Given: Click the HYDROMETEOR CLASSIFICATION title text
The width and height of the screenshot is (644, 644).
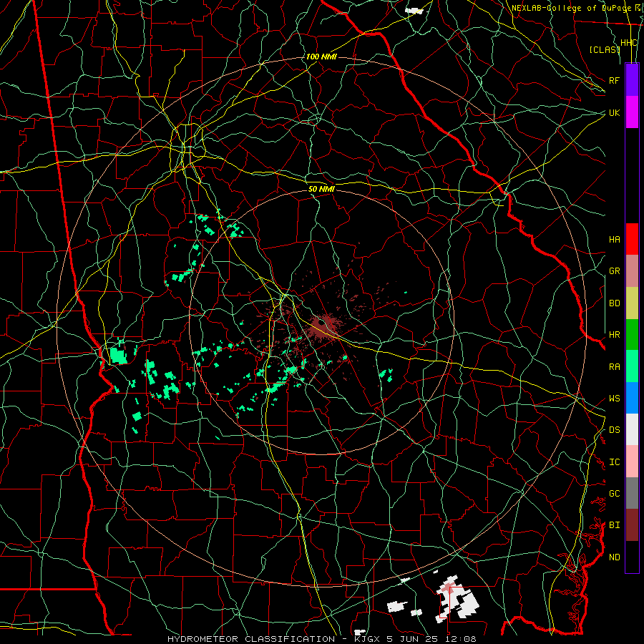Looking at the screenshot, I should click(x=251, y=639).
